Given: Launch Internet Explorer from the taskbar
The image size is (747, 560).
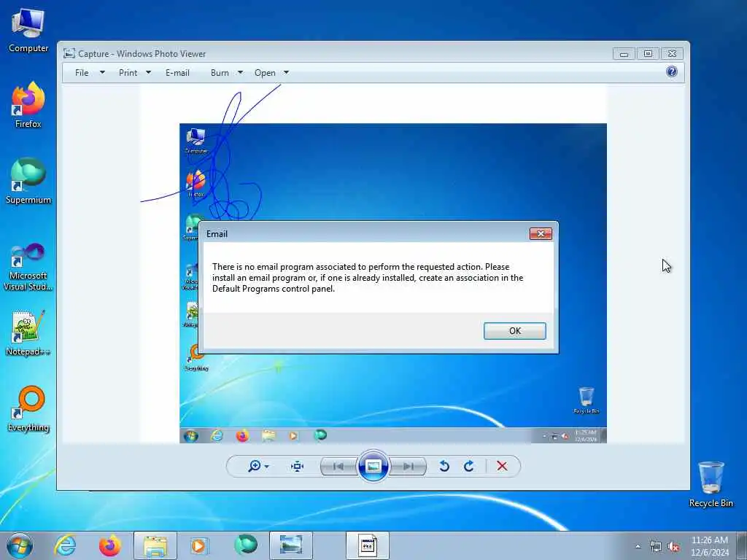Looking at the screenshot, I should (65, 545).
